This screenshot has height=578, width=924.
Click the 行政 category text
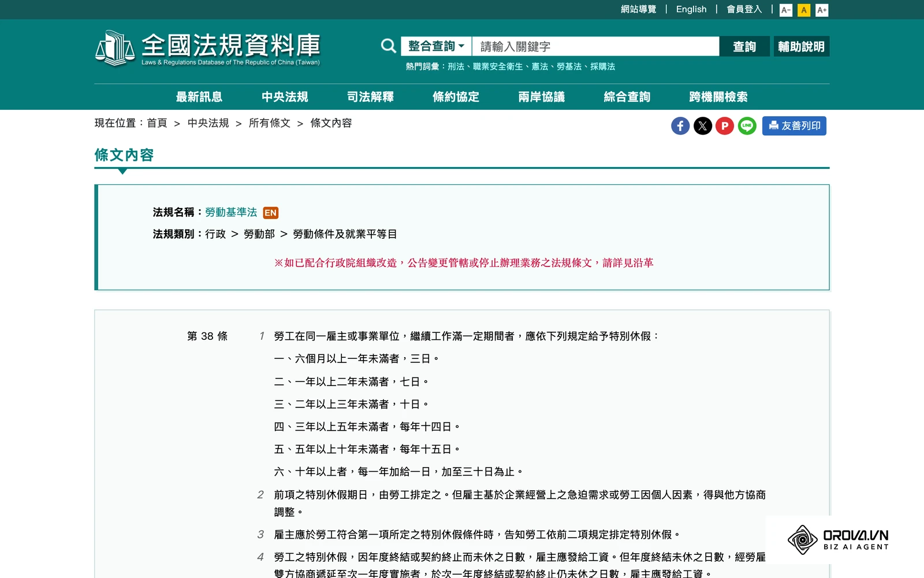point(215,234)
